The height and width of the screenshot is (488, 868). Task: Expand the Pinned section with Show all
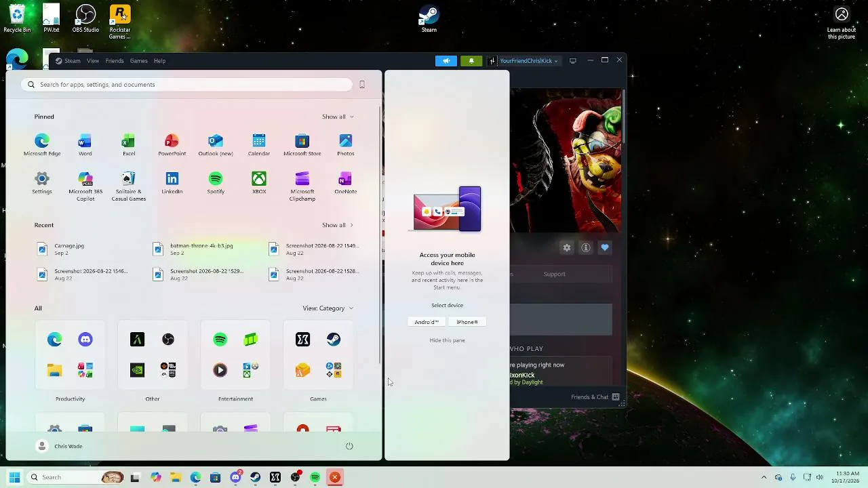(338, 117)
